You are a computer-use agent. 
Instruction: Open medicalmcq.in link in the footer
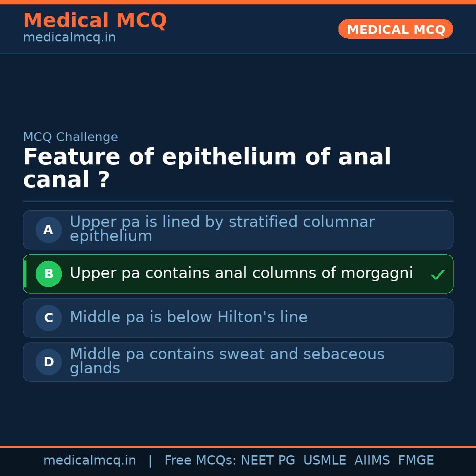89,461
